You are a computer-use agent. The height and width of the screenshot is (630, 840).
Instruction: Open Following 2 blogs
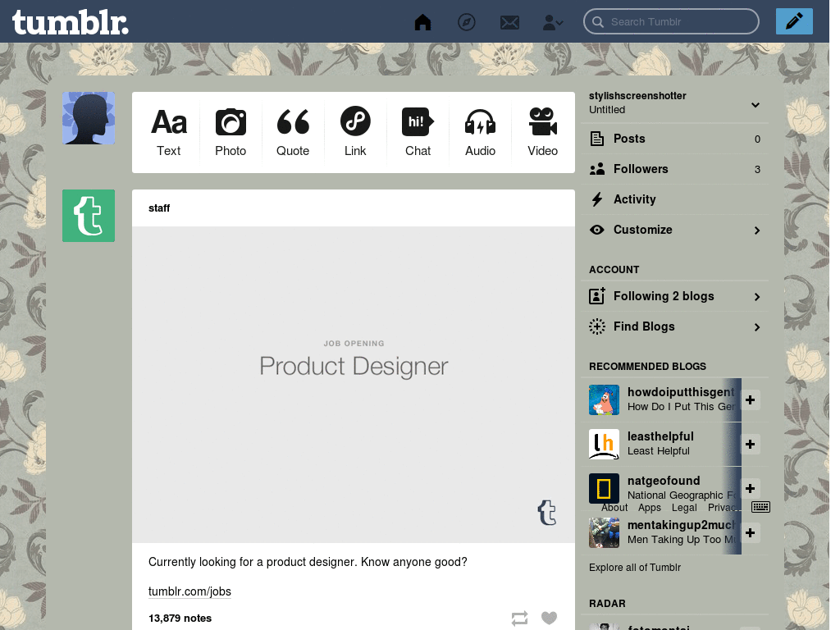[x=675, y=296]
